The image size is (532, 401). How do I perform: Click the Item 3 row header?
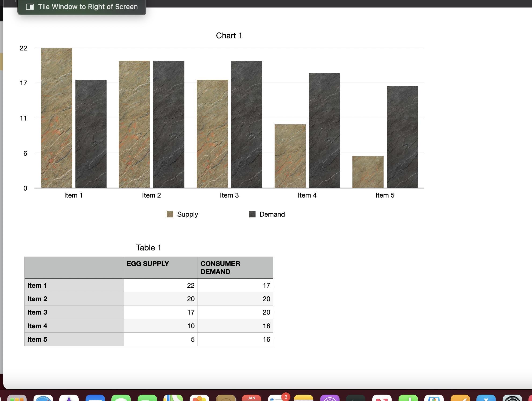point(74,312)
